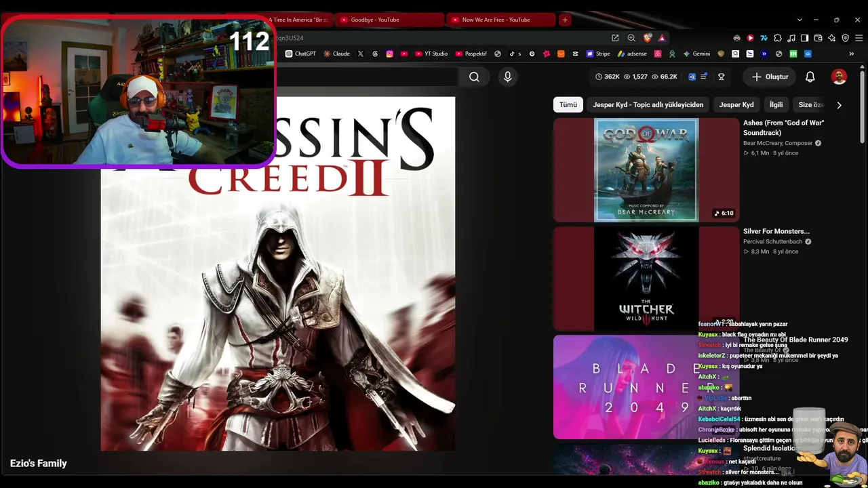Select the Tümü filter chip
This screenshot has height=488, width=868.
click(568, 105)
